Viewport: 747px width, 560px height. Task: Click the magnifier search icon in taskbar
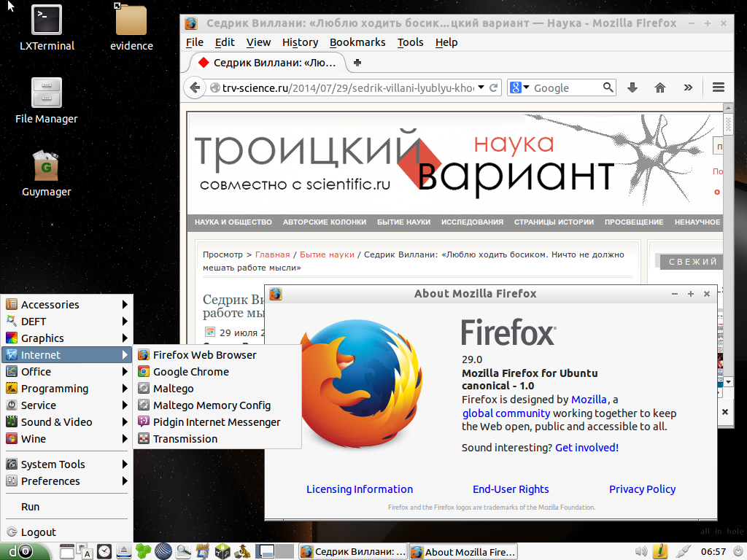pyautogui.click(x=183, y=551)
